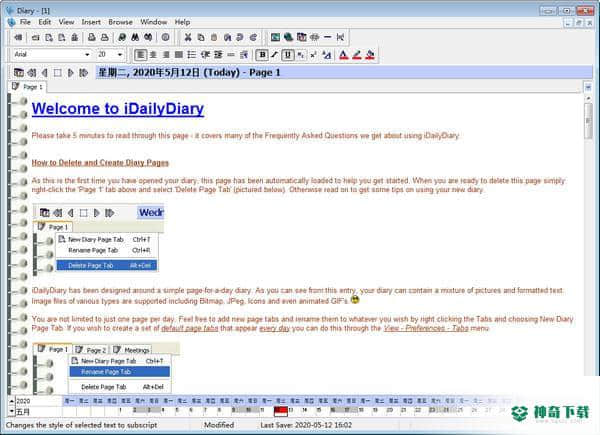Click the underlined 'default page tabs' text
The height and width of the screenshot is (435, 600).
pos(190,328)
